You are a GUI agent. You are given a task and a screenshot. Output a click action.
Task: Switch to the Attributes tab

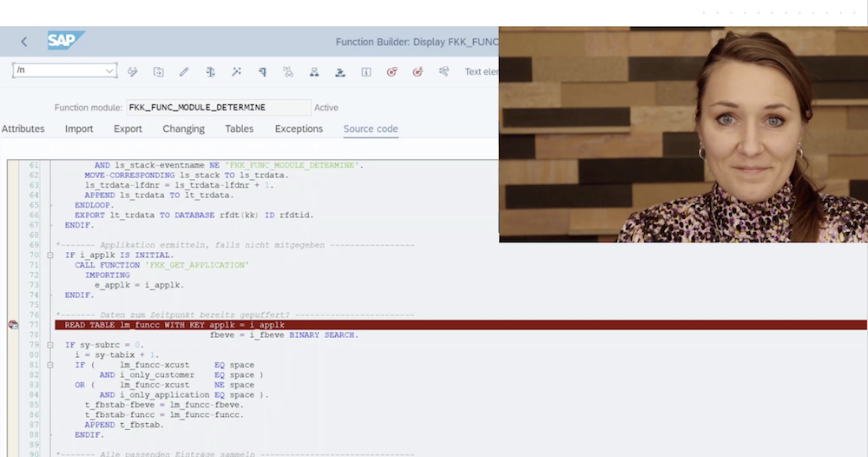click(23, 129)
